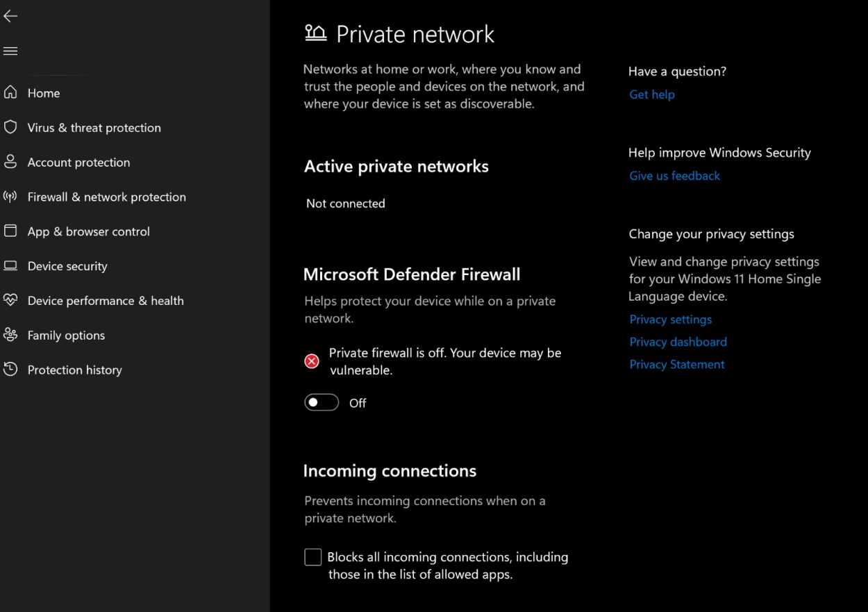Open the Privacy settings link
Viewport: 868px width, 612px height.
click(670, 320)
